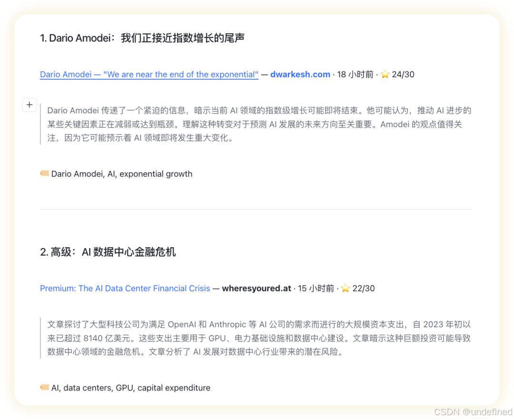Click the 24/30 score text
514x420 pixels.
pos(403,74)
